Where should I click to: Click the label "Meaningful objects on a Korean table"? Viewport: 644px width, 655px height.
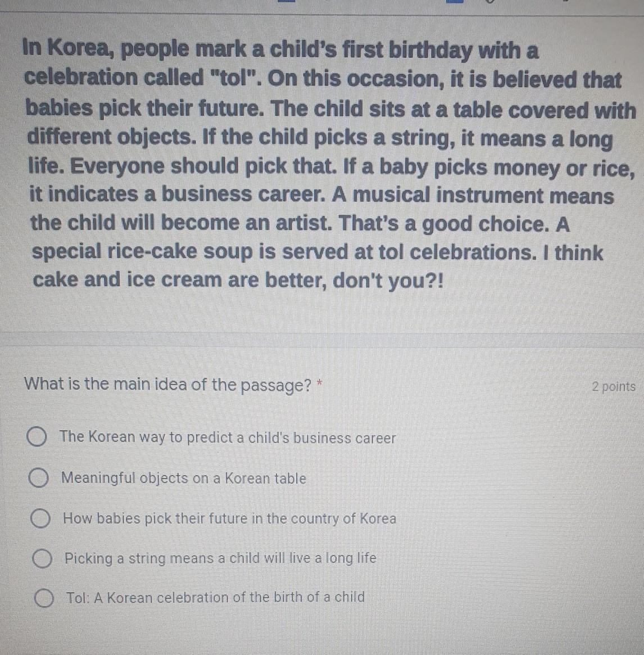[x=183, y=478]
